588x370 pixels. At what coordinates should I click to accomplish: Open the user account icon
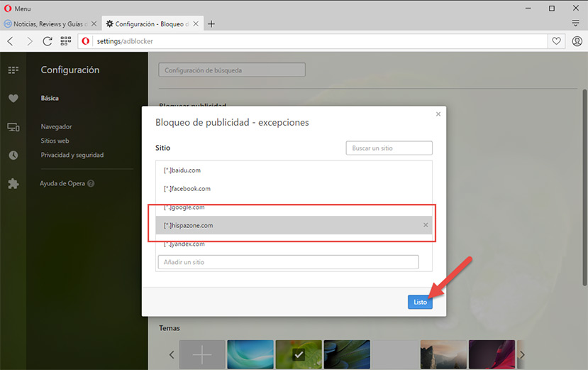click(x=577, y=41)
